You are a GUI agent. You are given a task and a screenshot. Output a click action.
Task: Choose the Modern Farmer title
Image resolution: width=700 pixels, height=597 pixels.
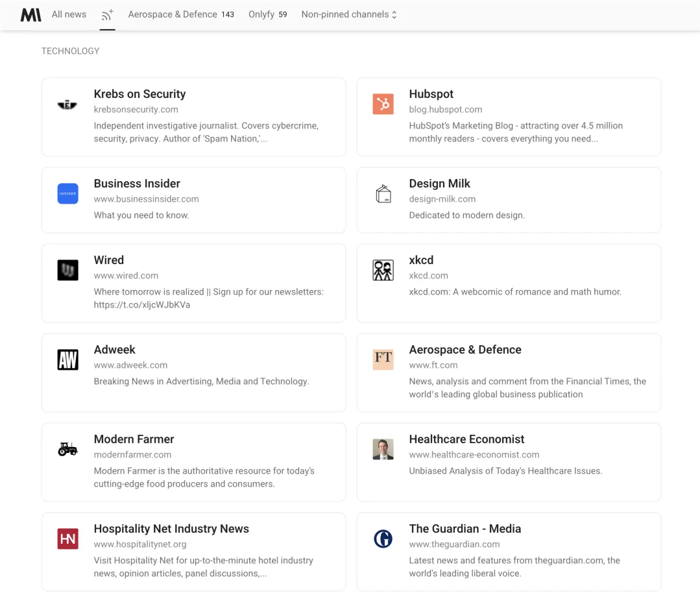pos(134,439)
